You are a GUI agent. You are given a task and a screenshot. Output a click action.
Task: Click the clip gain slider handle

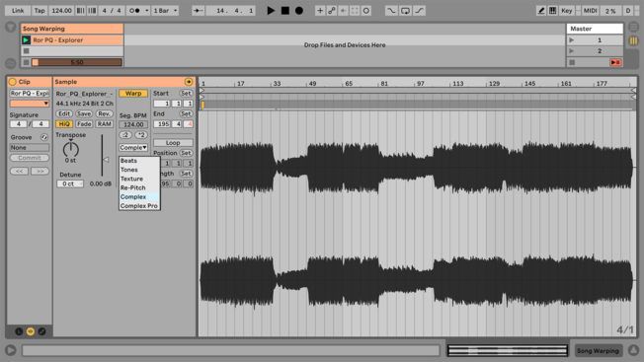pyautogui.click(x=106, y=160)
